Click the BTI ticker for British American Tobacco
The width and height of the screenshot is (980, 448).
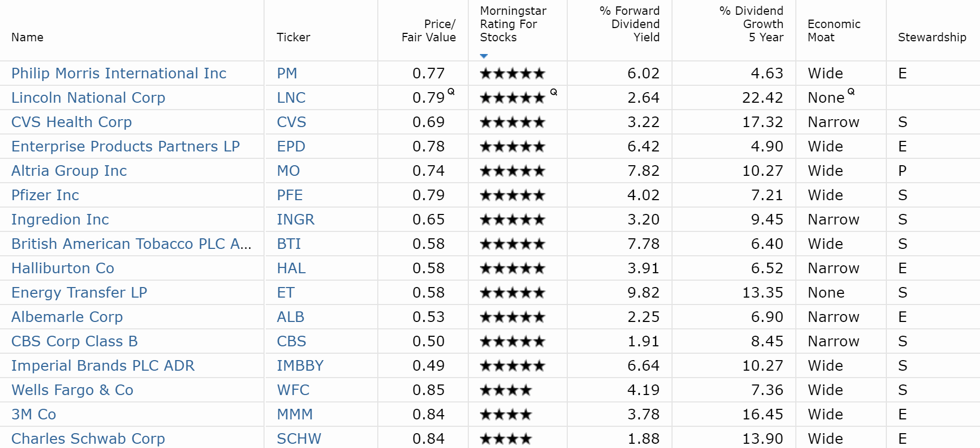(x=289, y=244)
